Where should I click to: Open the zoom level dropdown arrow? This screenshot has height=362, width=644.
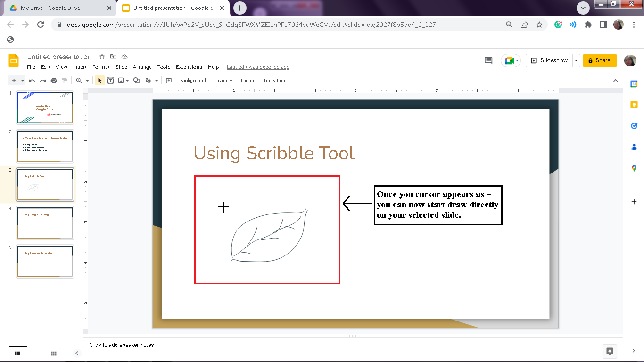click(x=87, y=81)
